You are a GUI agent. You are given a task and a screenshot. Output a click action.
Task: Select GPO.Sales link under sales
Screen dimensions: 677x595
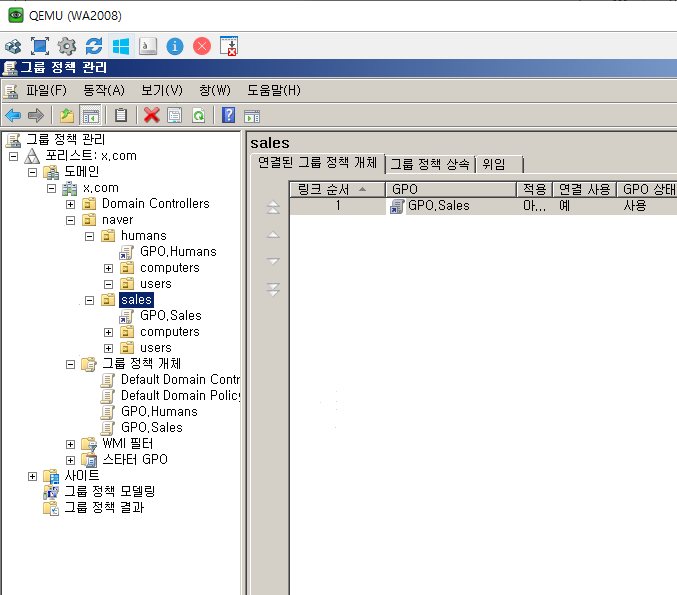[x=171, y=316]
